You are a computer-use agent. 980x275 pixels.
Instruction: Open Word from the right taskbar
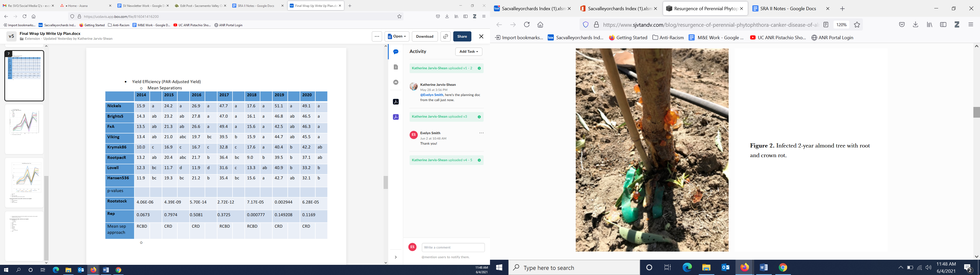(x=764, y=267)
